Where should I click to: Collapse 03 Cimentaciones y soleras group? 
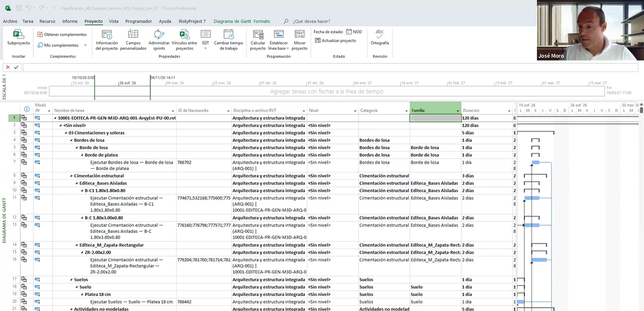(67, 133)
